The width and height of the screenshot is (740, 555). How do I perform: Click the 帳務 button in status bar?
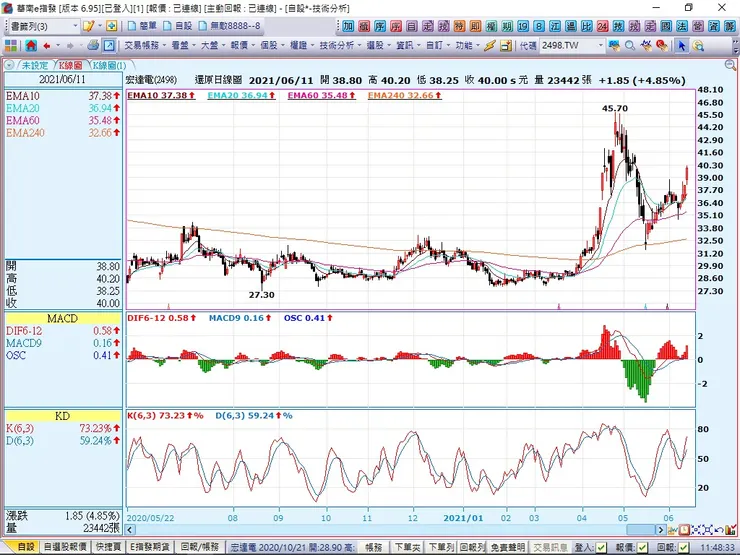pyautogui.click(x=373, y=547)
